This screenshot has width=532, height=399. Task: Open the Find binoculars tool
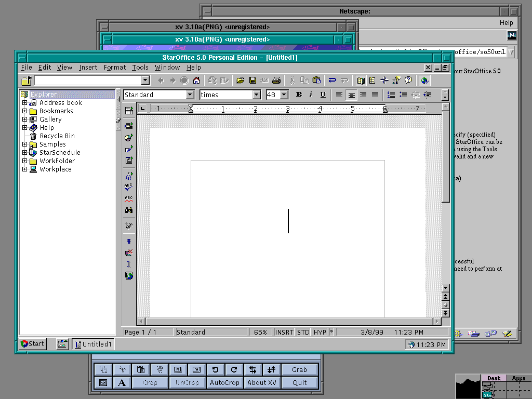coord(129,210)
